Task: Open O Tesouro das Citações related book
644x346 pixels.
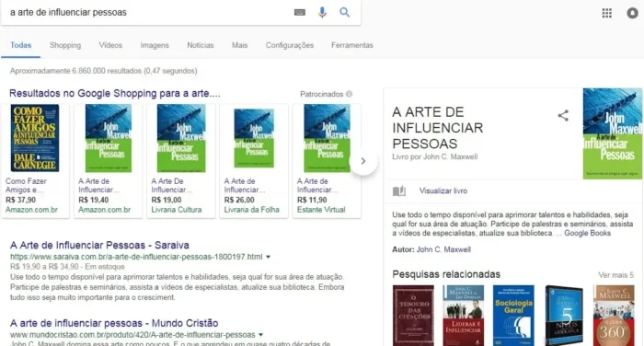Action: (x=413, y=316)
